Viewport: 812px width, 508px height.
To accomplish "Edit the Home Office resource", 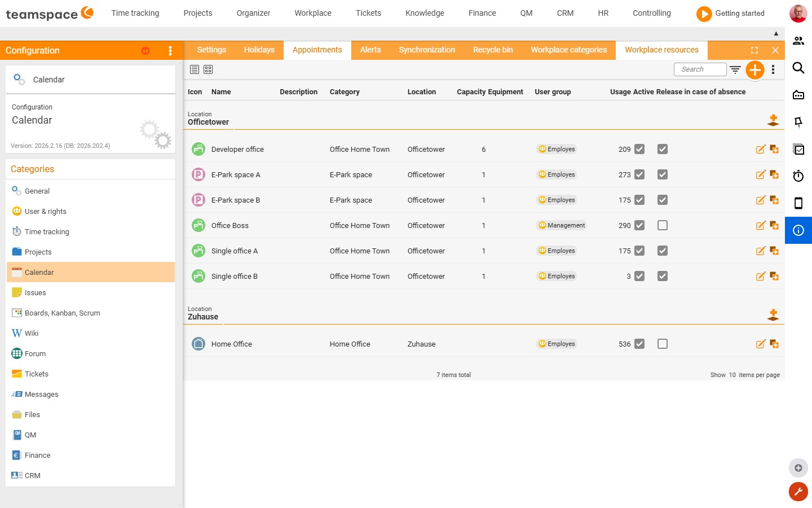I will click(x=761, y=344).
